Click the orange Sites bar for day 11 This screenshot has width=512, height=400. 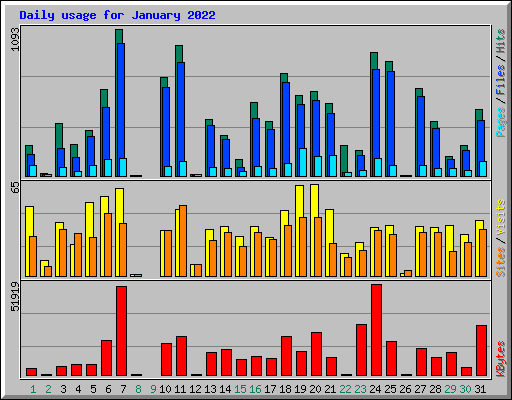[183, 241]
